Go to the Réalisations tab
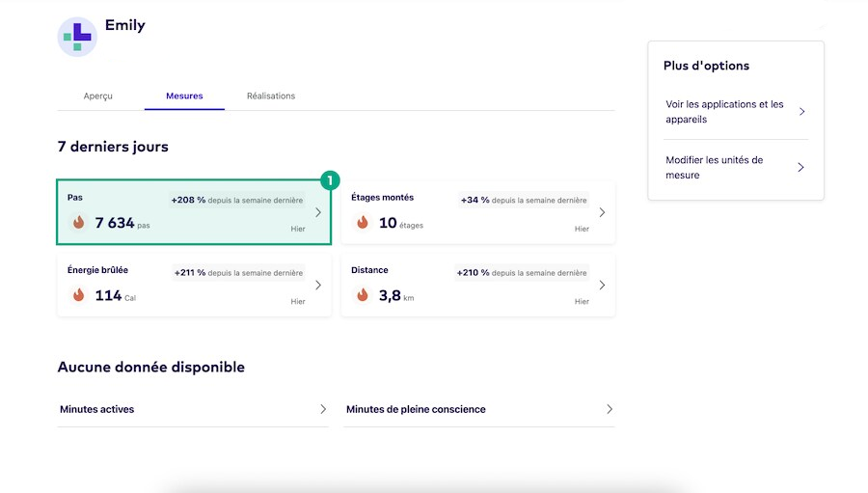Image resolution: width=868 pixels, height=493 pixels. (x=271, y=96)
